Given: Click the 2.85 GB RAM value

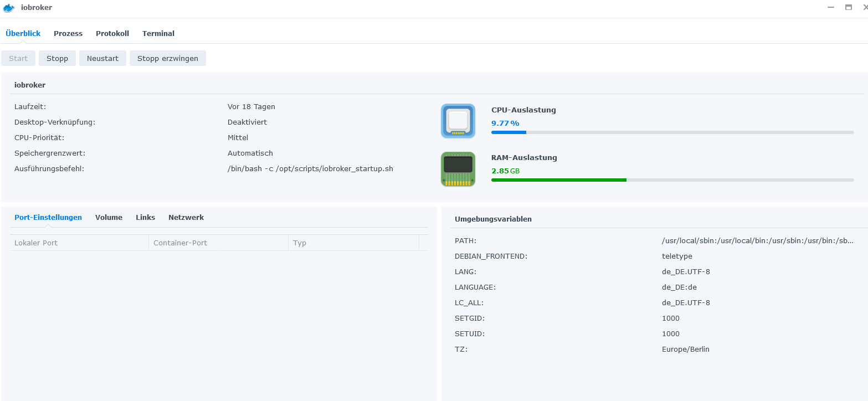Looking at the screenshot, I should [x=505, y=171].
